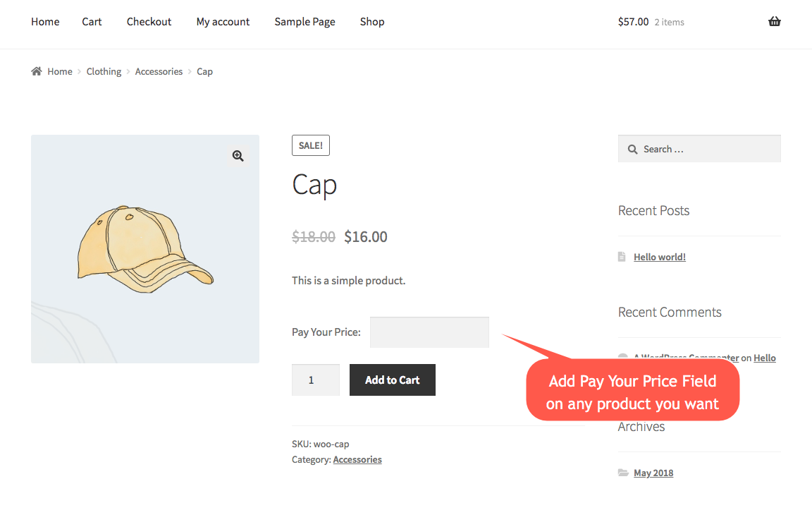This screenshot has width=812, height=515.
Task: Click the Pay Your Price field
Action: (x=429, y=332)
